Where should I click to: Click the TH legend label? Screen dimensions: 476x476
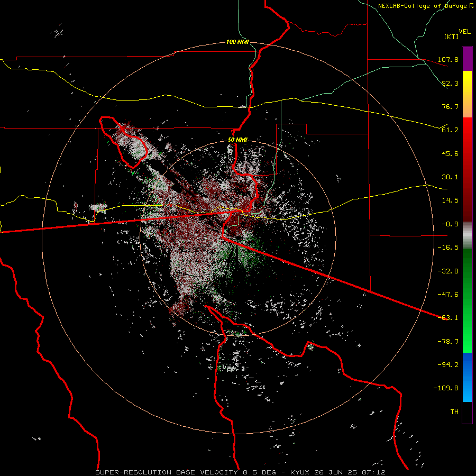[x=454, y=411]
